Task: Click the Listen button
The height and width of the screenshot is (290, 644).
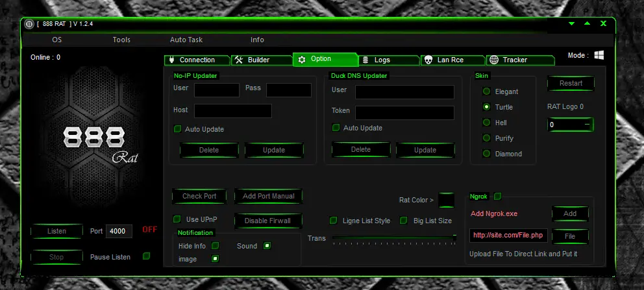Action: pyautogui.click(x=56, y=231)
